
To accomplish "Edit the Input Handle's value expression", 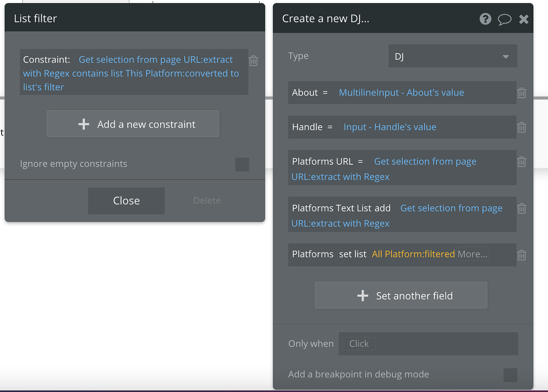I will pyautogui.click(x=390, y=127).
